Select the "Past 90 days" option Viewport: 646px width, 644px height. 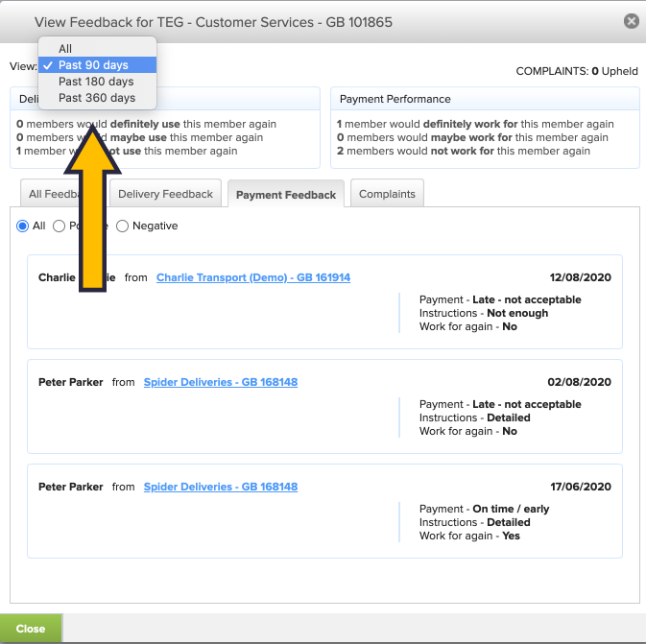[x=93, y=65]
